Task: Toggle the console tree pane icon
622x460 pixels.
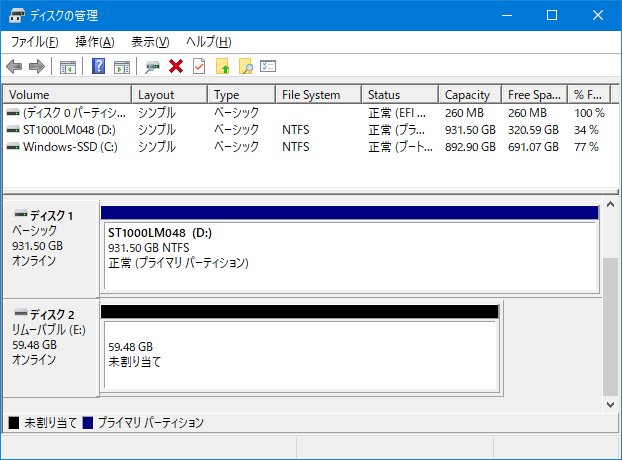Action: click(68, 67)
